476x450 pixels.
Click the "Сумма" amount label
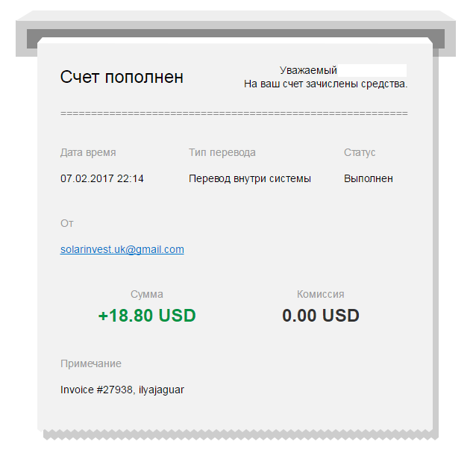click(x=146, y=294)
